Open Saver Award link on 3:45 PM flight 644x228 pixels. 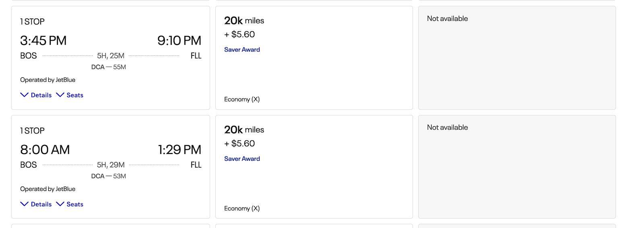point(242,49)
